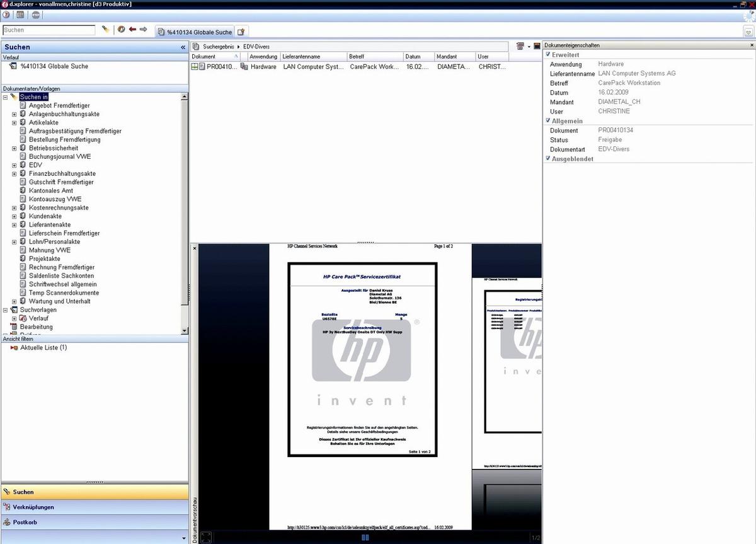Open bottom navigation configure dropdown arrow
The width and height of the screenshot is (756, 544).
(185, 538)
